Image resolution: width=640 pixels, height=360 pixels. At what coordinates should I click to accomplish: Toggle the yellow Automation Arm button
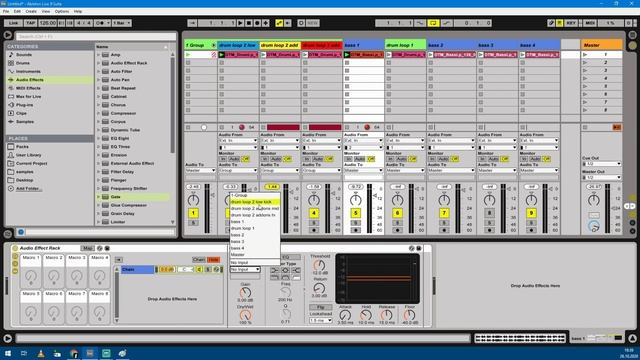279,23
